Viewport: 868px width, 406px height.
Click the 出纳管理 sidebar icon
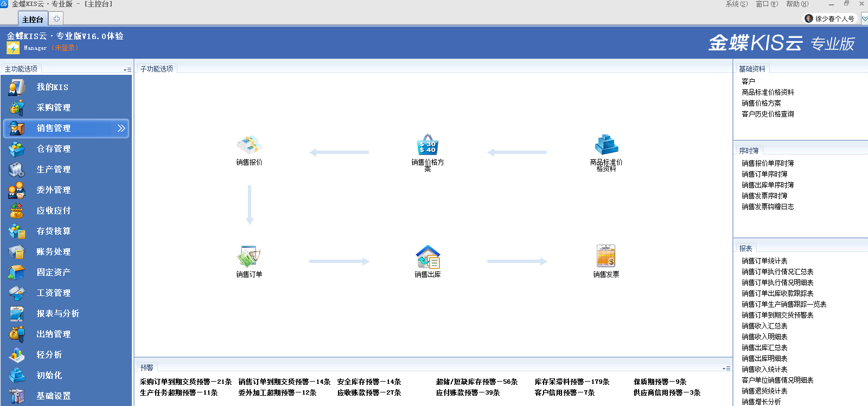click(17, 334)
